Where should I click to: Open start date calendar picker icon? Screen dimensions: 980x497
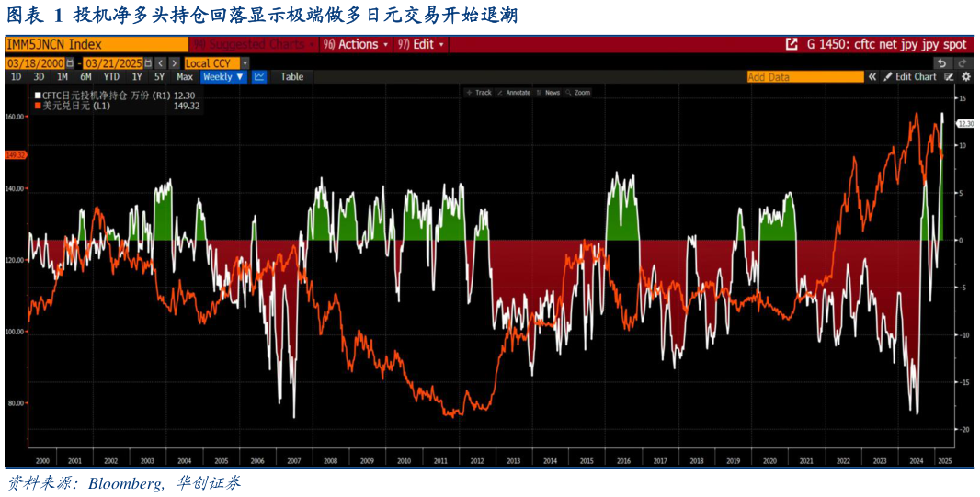point(70,63)
